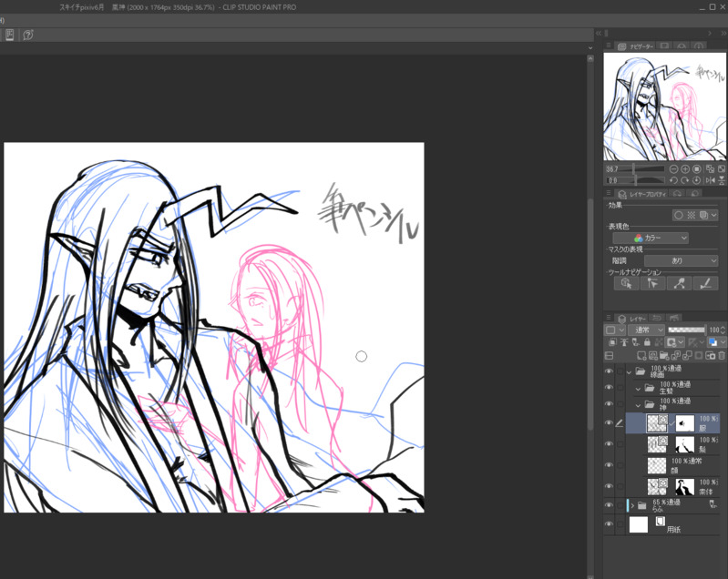
Task: Click the Navigator canvas preview thumbnail
Action: 664,107
